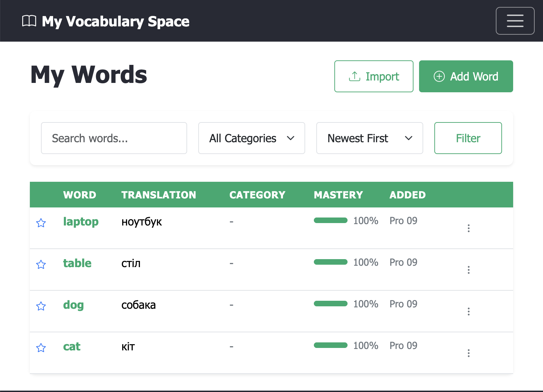Click the mastery progress bar for laptop
Viewport: 543px width, 392px height.
coord(331,220)
